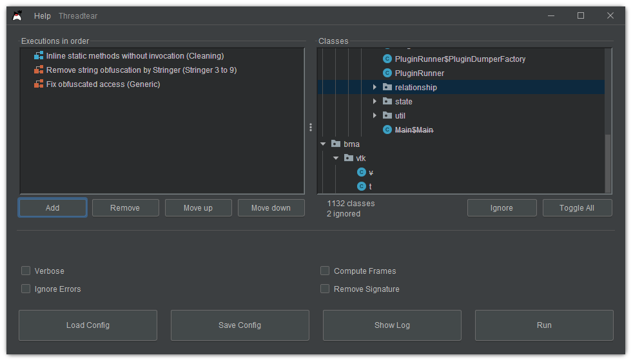Image resolution: width=633 pixels, height=364 pixels.
Task: Select class t in the vtk package
Action: pyautogui.click(x=370, y=187)
